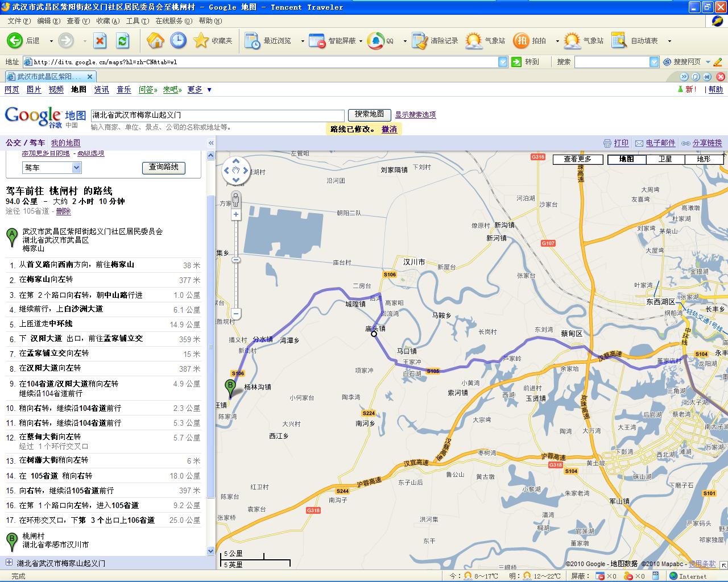Click the white route waypoint circle near 庙头镇

[x=374, y=334]
